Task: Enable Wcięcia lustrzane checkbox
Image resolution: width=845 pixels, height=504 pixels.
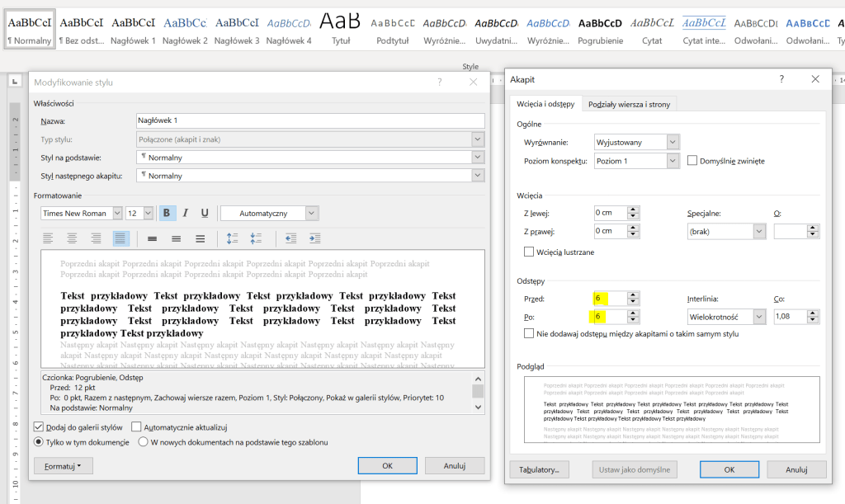Action: click(x=529, y=252)
